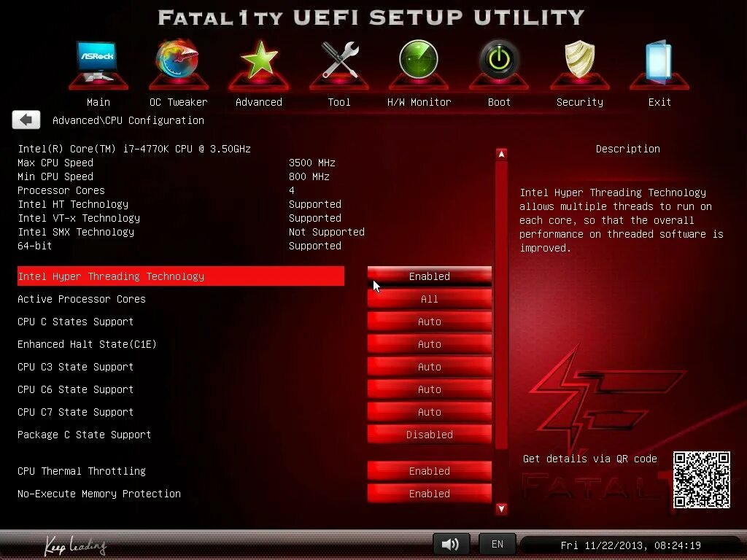Switch to the Main tab label
The width and height of the screenshot is (747, 560).
coord(98,102)
